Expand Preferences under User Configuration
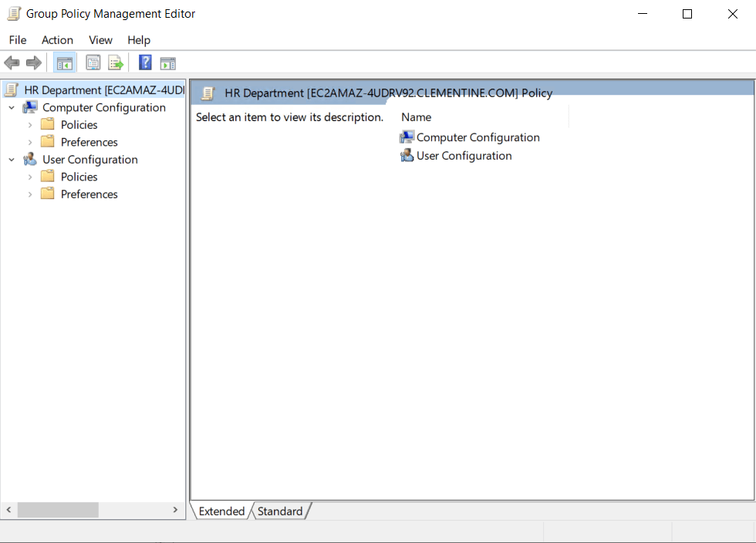The height and width of the screenshot is (543, 756). pos(32,194)
